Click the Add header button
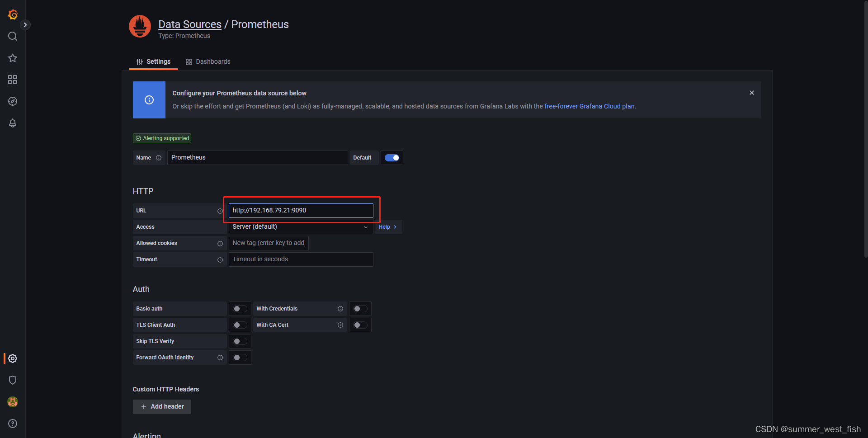 (x=162, y=406)
